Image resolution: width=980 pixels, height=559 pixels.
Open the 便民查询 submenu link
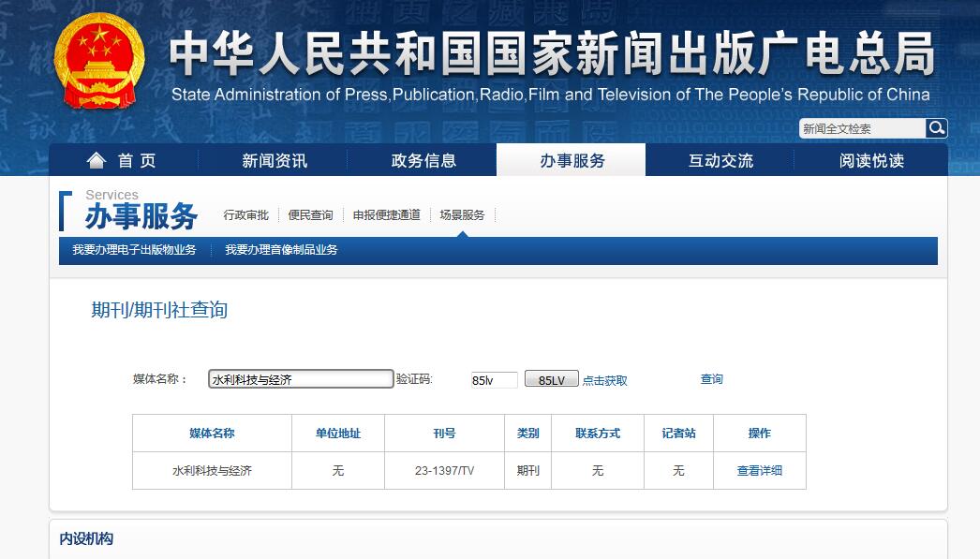coord(310,215)
